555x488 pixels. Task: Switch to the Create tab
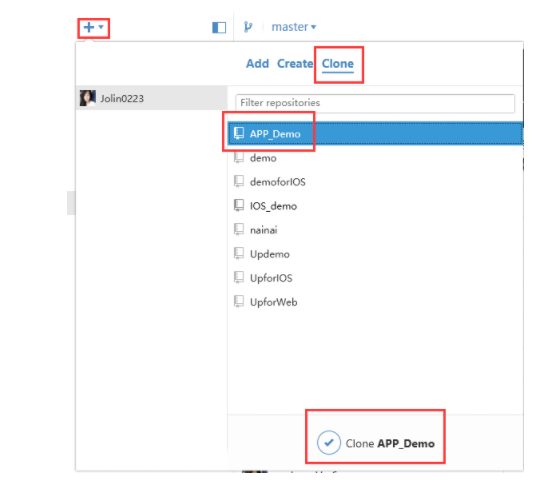coord(295,64)
